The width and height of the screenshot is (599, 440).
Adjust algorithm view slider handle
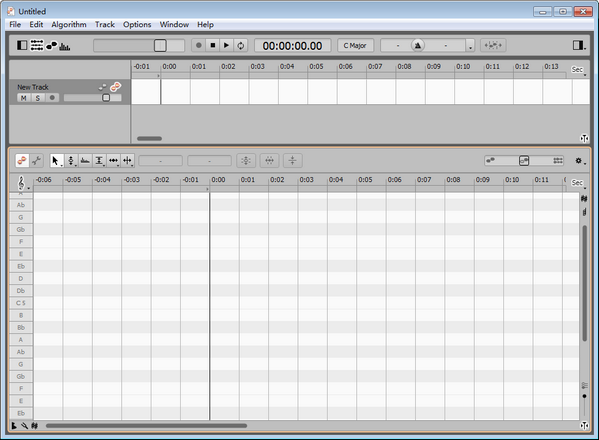click(524, 160)
